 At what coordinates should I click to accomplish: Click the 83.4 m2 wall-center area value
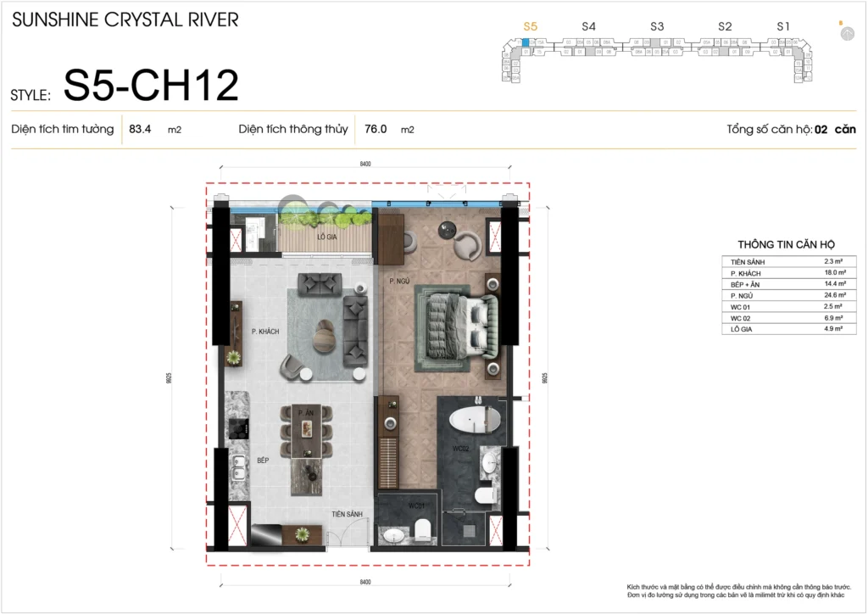(x=140, y=130)
